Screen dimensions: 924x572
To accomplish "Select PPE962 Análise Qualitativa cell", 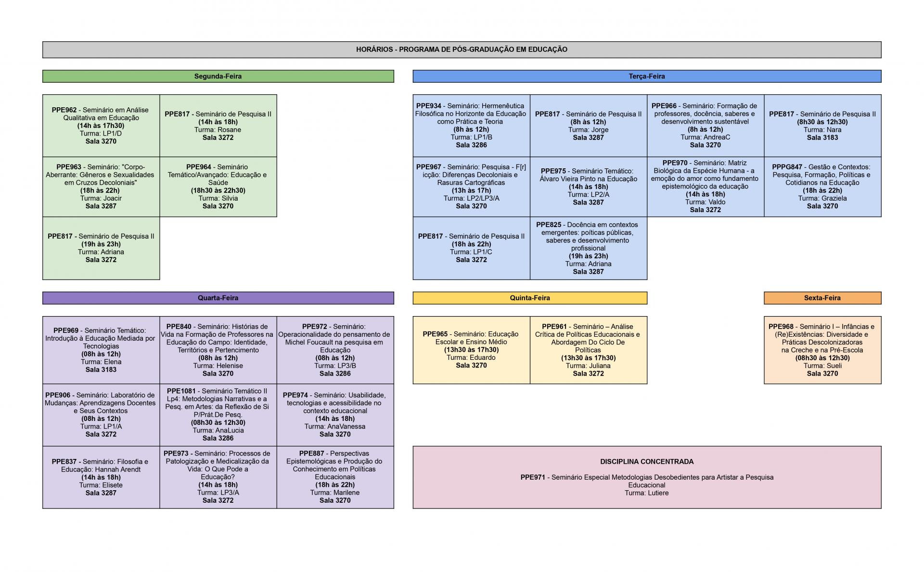I will [x=101, y=126].
